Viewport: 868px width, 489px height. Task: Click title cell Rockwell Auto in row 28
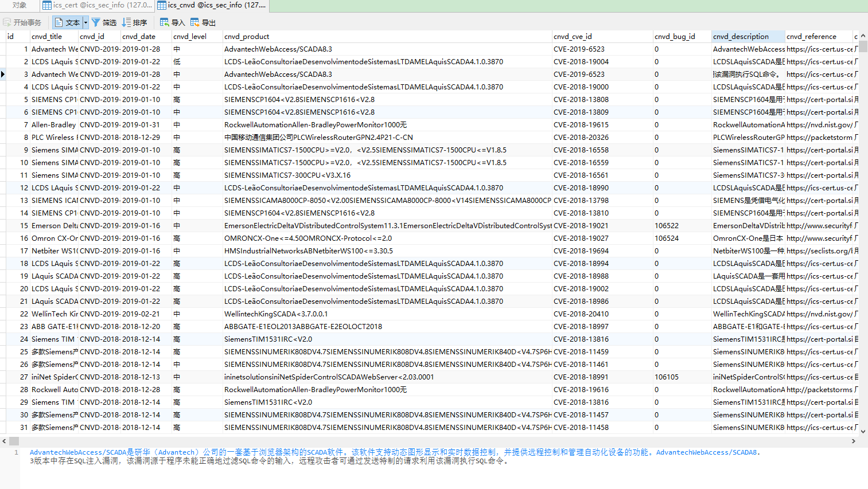54,389
